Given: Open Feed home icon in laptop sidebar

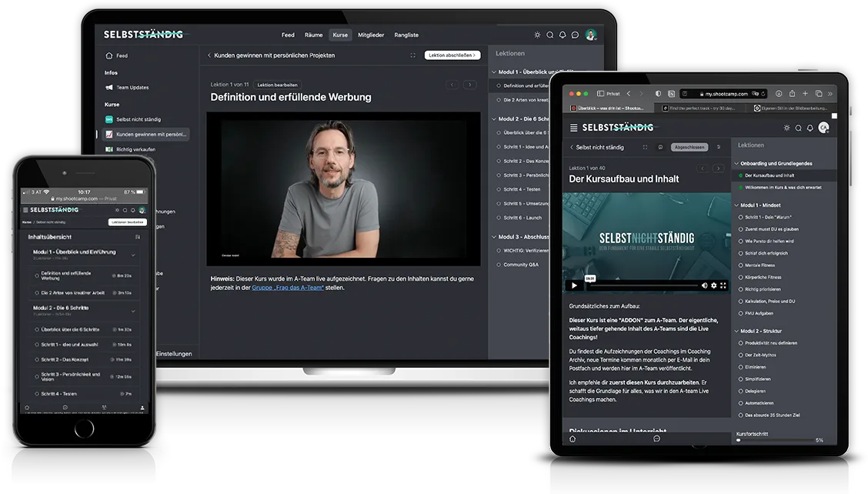Looking at the screenshot, I should [109, 55].
